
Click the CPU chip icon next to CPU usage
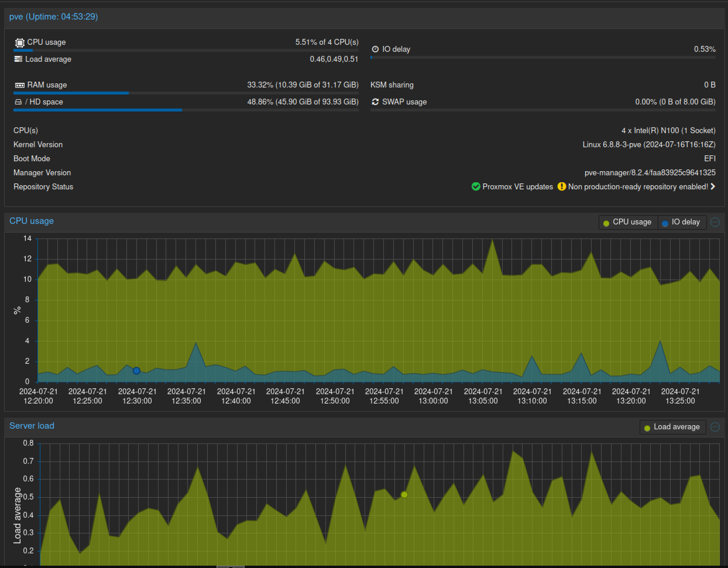click(x=20, y=43)
